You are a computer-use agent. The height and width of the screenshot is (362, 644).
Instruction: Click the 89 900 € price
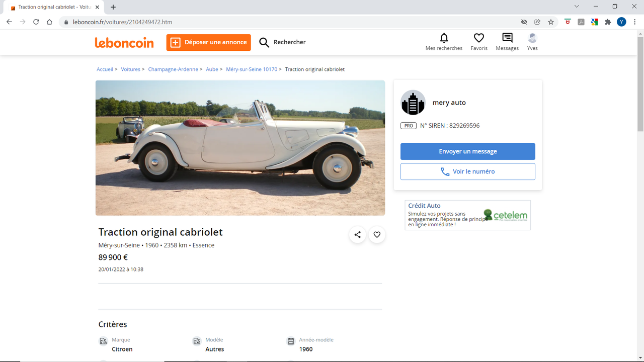[113, 257]
